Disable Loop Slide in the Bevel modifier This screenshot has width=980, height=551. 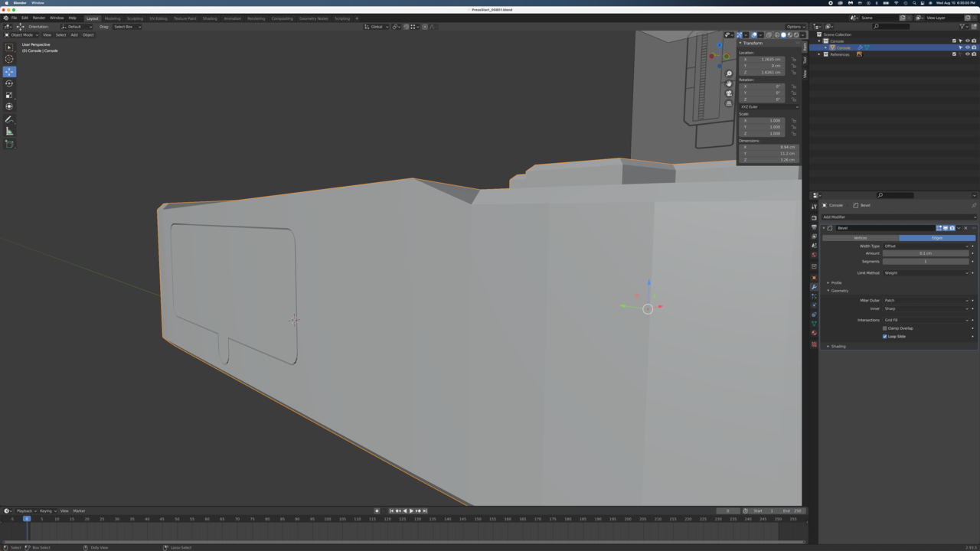click(x=885, y=337)
